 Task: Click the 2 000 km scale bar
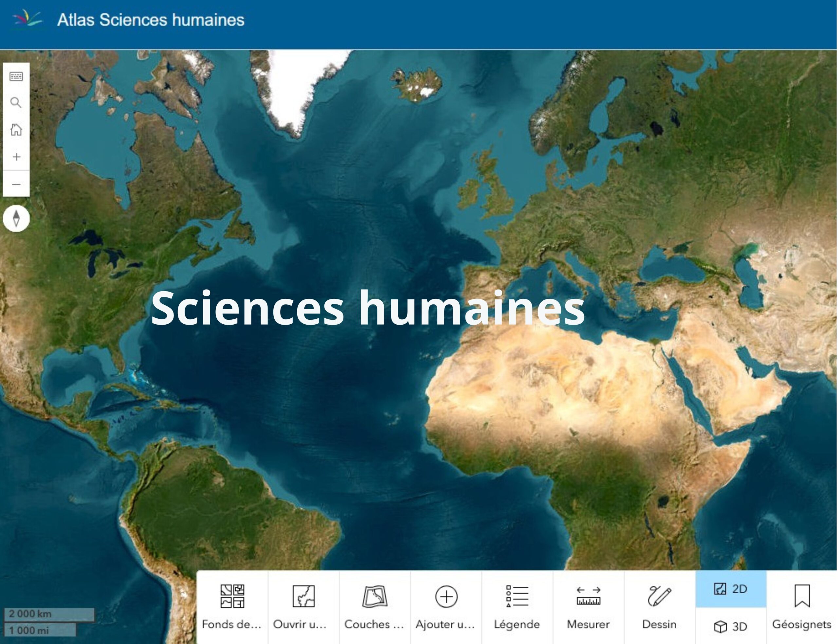tap(49, 614)
